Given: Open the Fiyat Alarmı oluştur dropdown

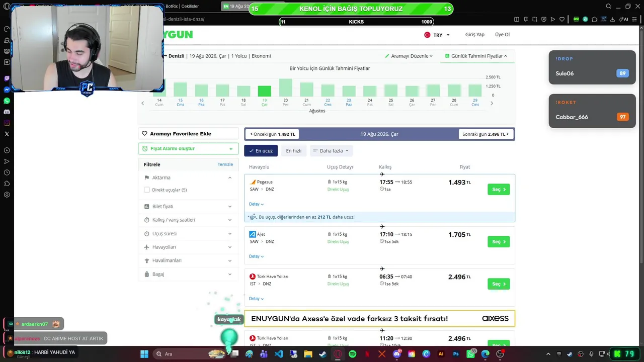Looking at the screenshot, I should tap(189, 148).
